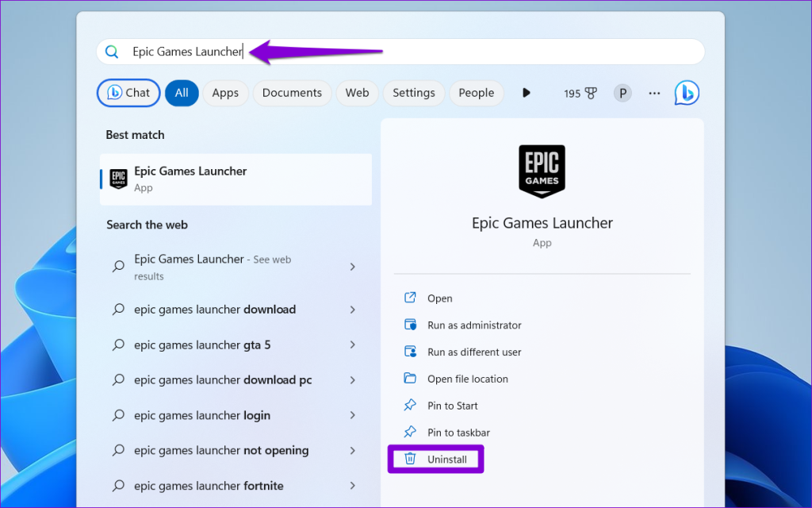Expand 'epic games launcher login' arrow

point(353,415)
